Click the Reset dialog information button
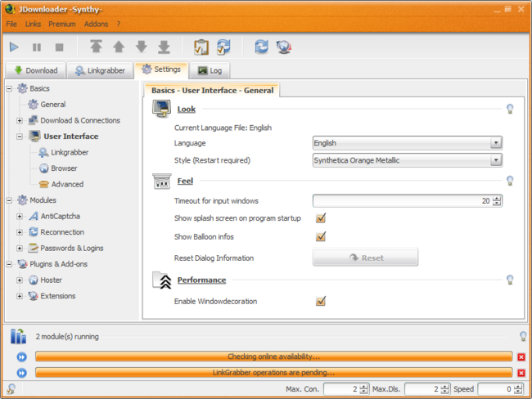Viewport: 532px width, 399px height. [x=365, y=258]
